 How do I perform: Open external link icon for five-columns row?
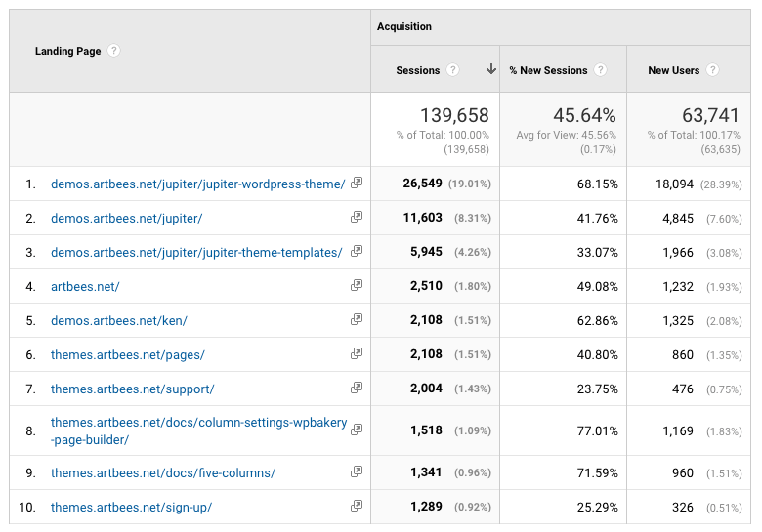click(357, 471)
